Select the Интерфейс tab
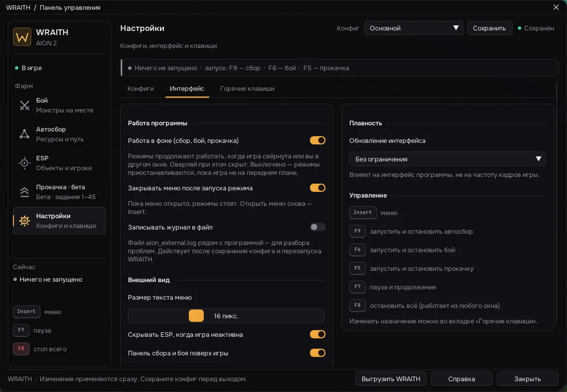This screenshot has width=567, height=392. (x=187, y=89)
